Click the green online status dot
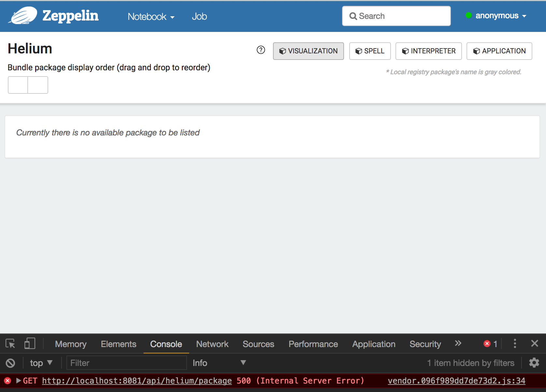546x392 pixels. [469, 15]
